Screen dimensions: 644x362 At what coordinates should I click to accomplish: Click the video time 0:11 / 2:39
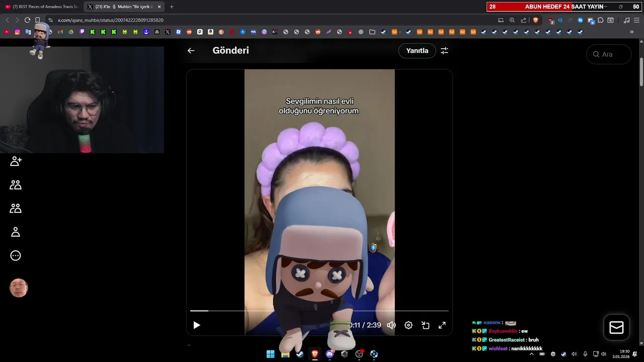(365, 325)
